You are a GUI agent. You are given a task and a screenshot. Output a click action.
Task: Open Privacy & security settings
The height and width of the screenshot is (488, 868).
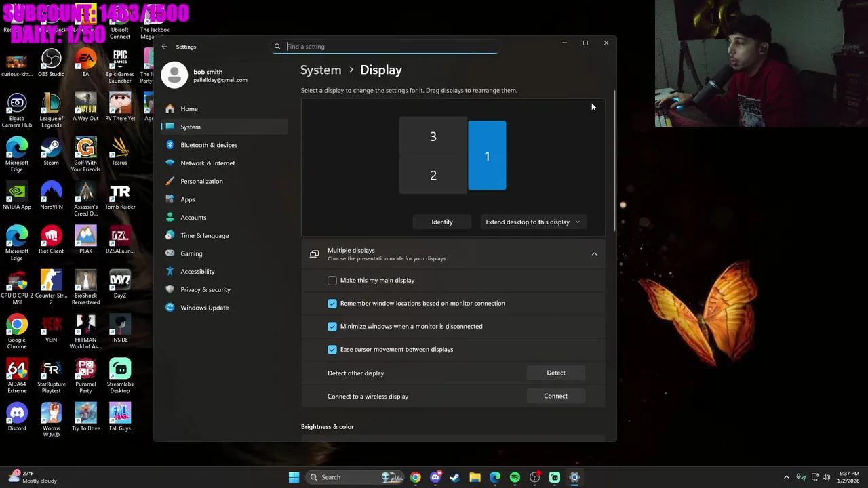pyautogui.click(x=224, y=289)
